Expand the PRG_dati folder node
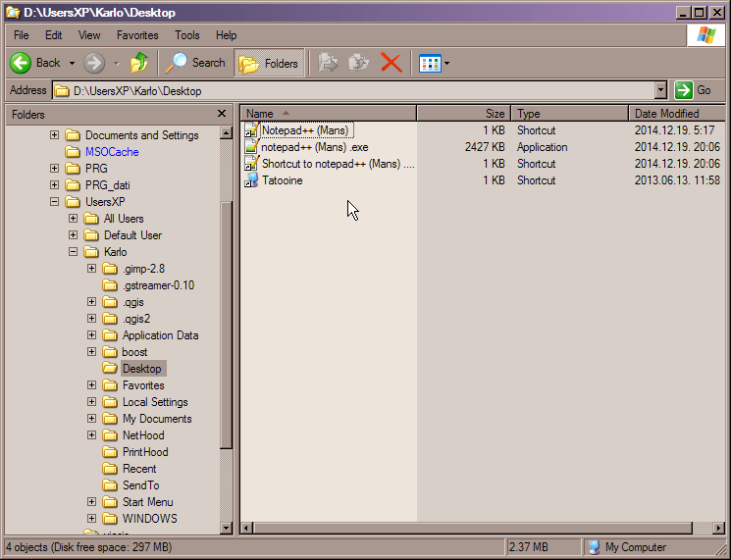The image size is (731, 560). click(55, 185)
